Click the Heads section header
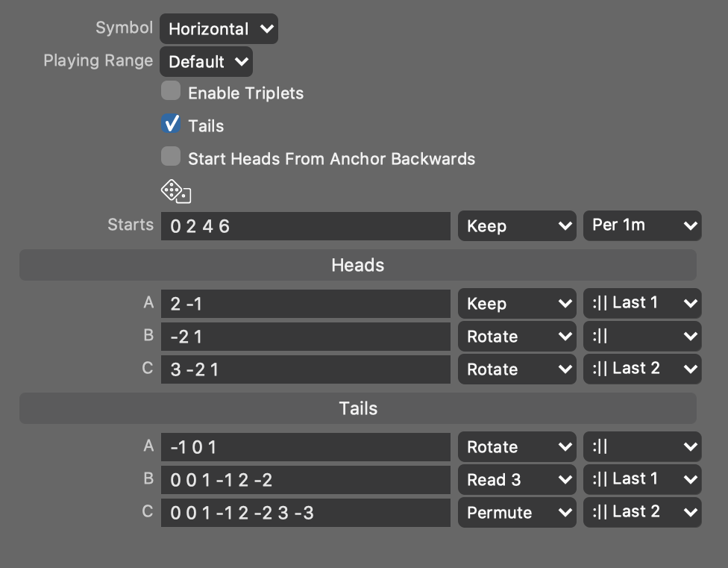Viewport: 728px width, 568px height. (358, 265)
